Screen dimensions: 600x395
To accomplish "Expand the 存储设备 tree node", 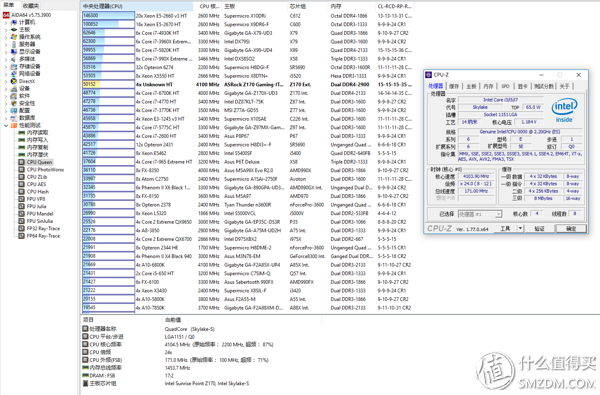I will pyautogui.click(x=6, y=67).
